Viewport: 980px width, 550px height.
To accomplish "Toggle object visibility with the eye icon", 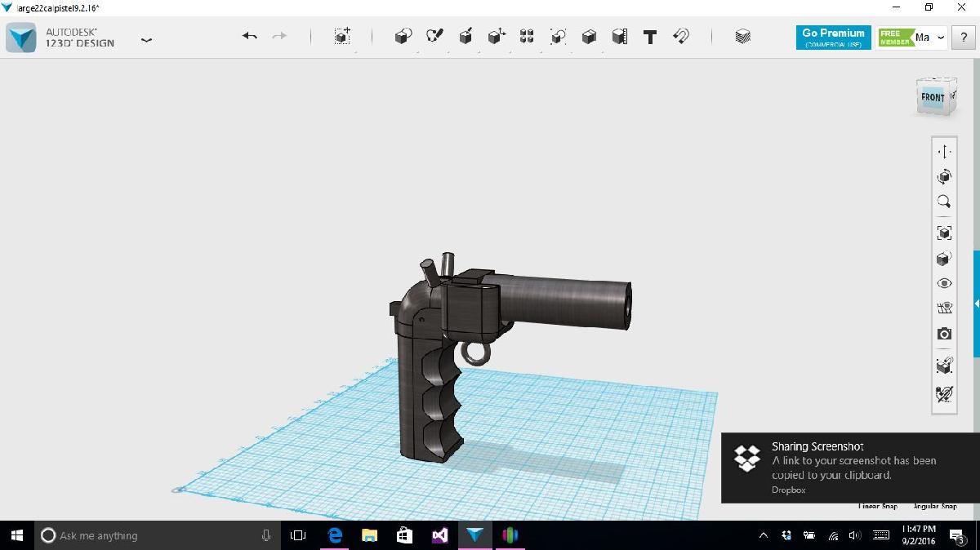I will pyautogui.click(x=944, y=282).
